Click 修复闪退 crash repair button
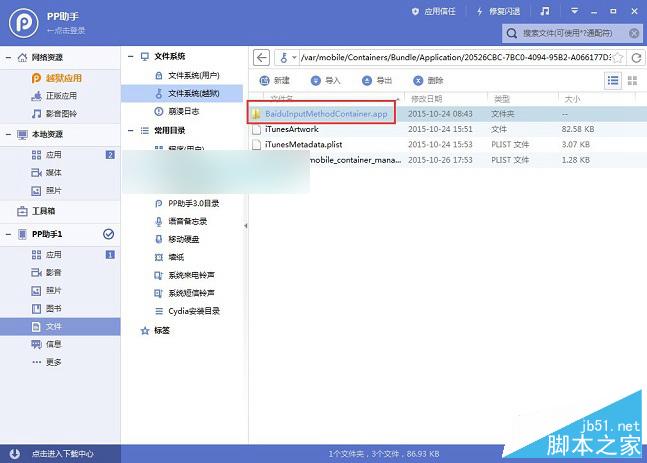 tap(498, 12)
